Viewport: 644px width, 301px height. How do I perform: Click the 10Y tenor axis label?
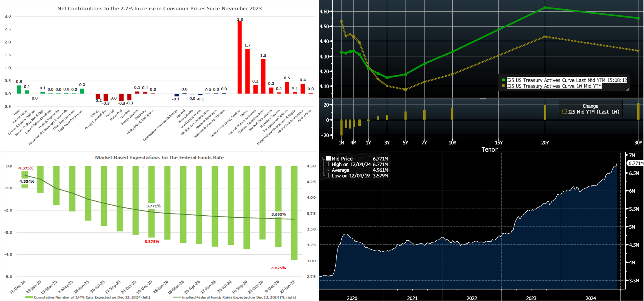[452, 143]
